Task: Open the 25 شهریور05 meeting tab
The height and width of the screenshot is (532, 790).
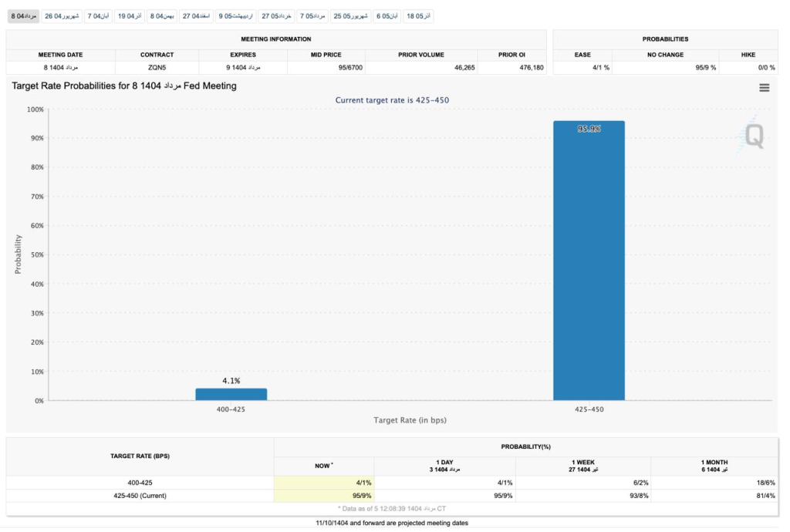Action: pos(350,15)
